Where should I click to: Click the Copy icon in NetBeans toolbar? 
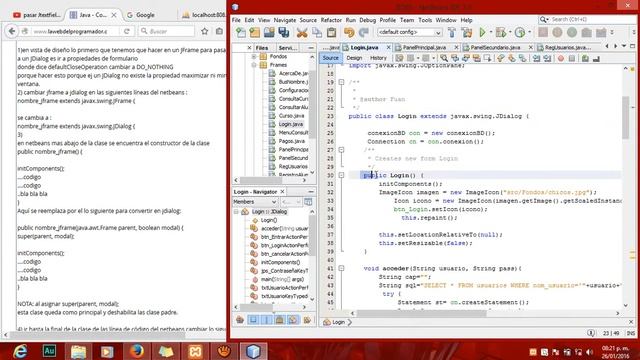point(317,32)
